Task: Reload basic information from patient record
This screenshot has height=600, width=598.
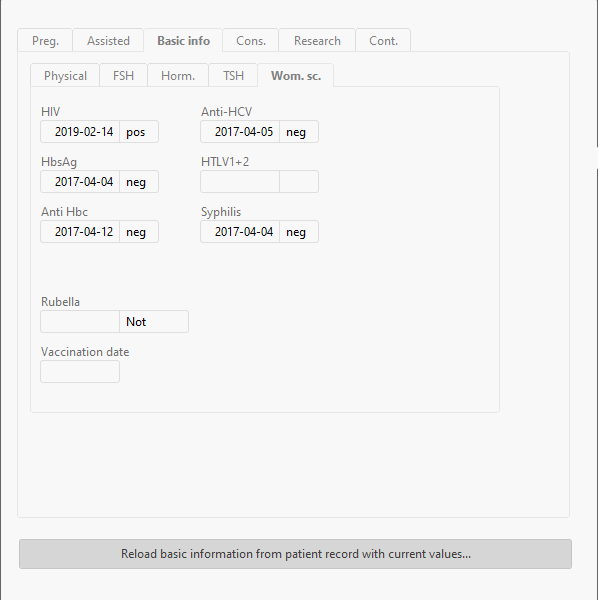Action: tap(295, 554)
